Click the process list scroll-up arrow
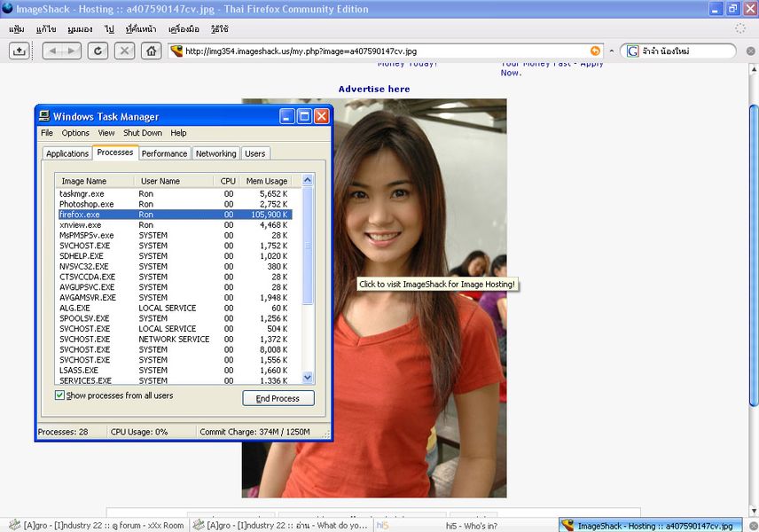The height and width of the screenshot is (532, 759). (308, 181)
